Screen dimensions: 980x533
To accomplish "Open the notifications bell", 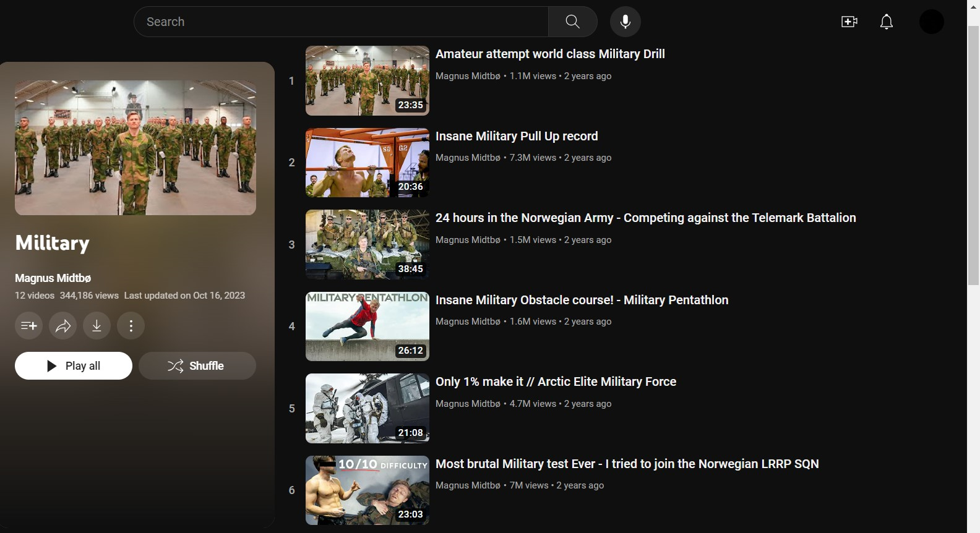I will pyautogui.click(x=887, y=22).
